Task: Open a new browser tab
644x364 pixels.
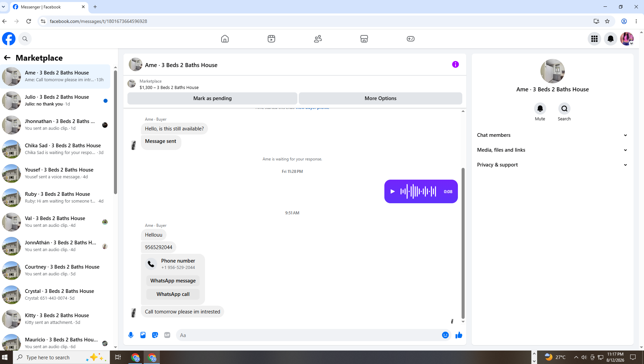Action: click(x=95, y=7)
